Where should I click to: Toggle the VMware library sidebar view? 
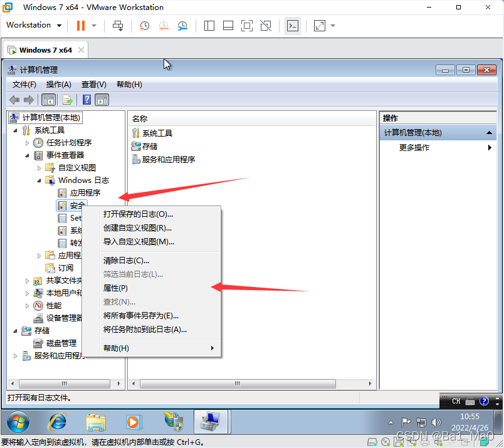[x=209, y=26]
